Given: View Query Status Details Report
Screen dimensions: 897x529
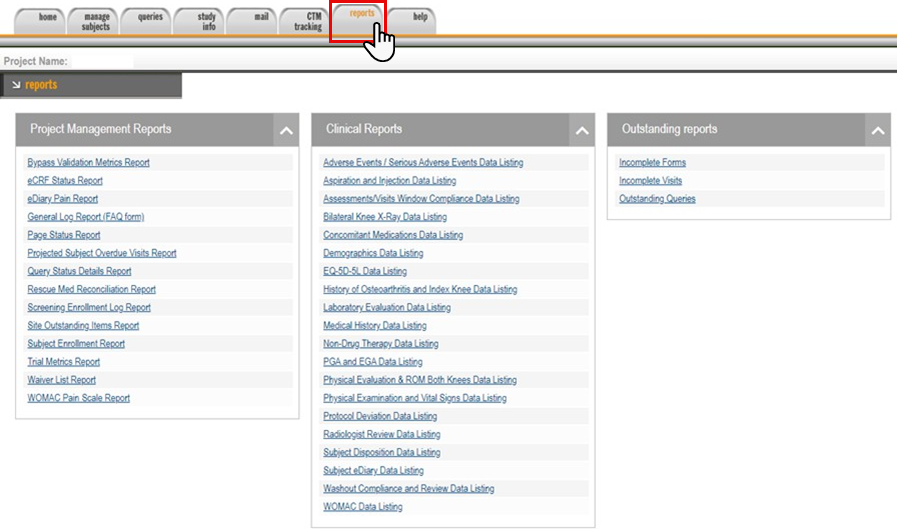Looking at the screenshot, I should coord(79,271).
